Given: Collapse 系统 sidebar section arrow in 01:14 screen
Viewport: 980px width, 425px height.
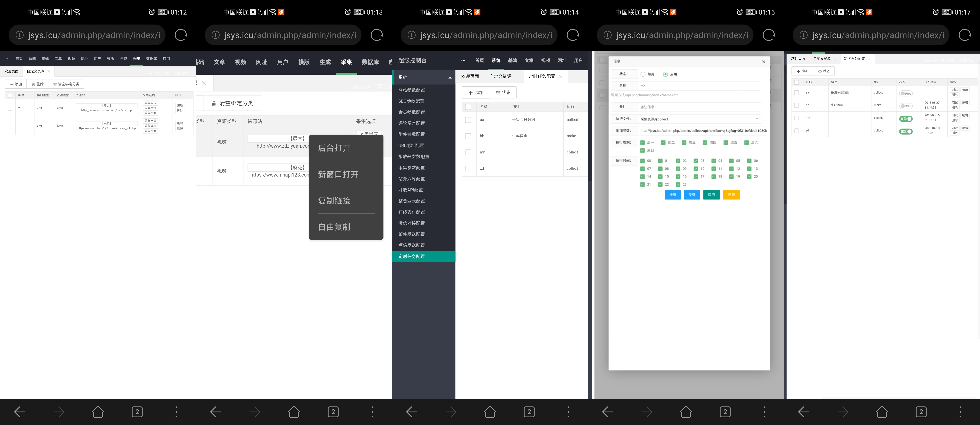Looking at the screenshot, I should click(x=450, y=77).
